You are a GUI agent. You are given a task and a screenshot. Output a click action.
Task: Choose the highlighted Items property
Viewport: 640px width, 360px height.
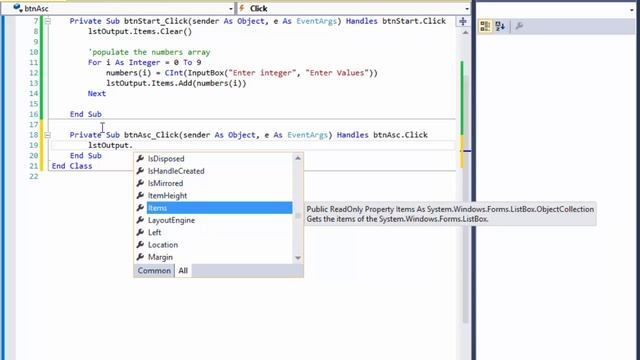coord(219,208)
